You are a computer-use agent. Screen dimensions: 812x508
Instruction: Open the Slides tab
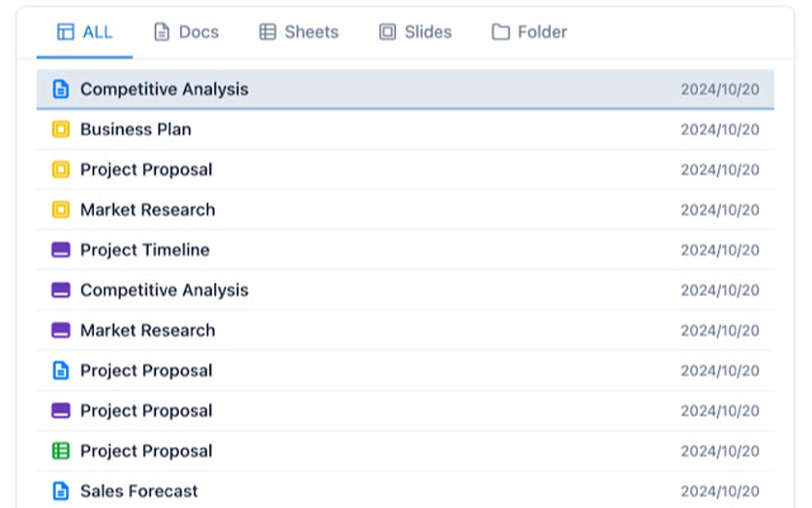416,32
